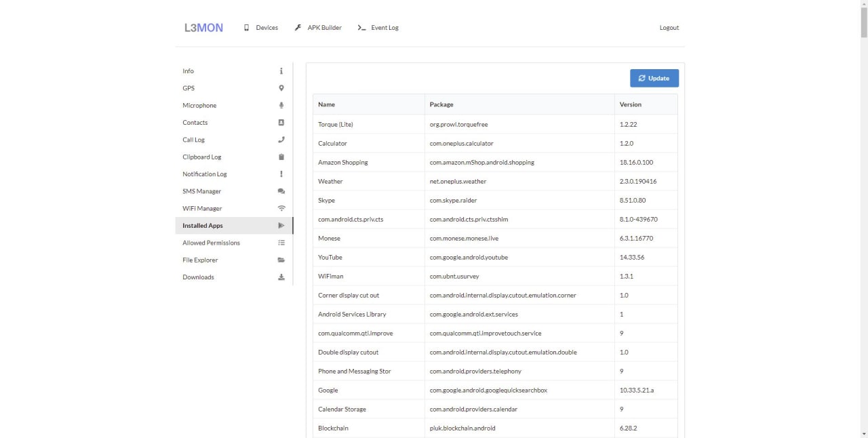Open the Event Log page
The width and height of the screenshot is (868, 438).
tap(378, 28)
